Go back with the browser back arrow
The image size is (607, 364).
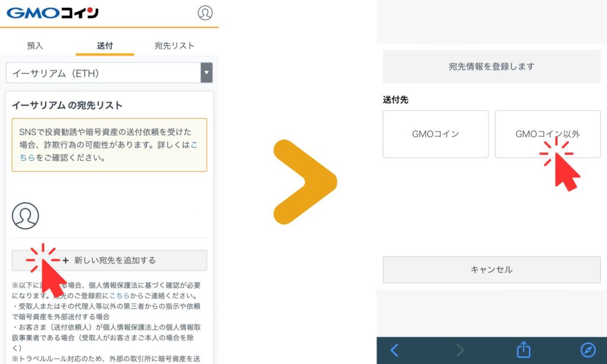coord(394,350)
